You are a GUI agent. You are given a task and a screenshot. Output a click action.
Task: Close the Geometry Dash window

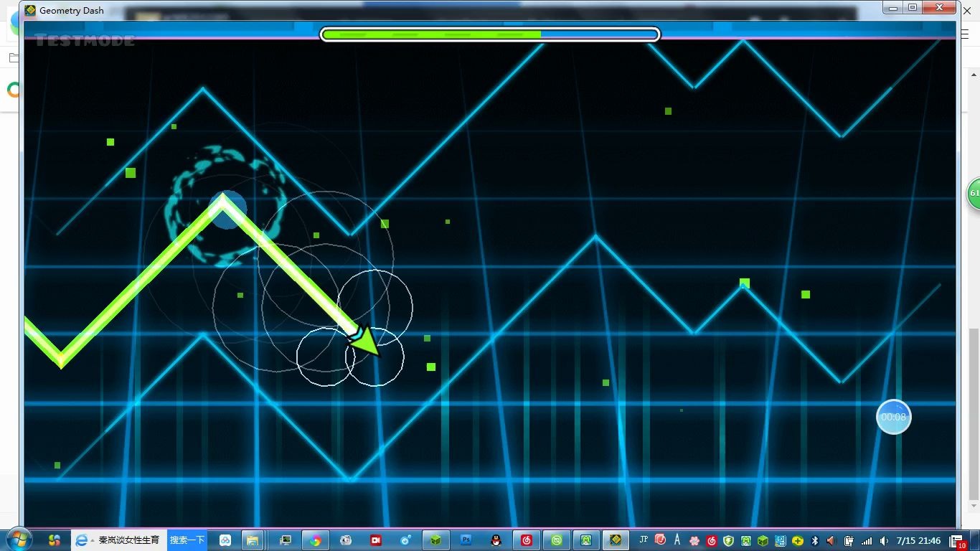click(941, 8)
